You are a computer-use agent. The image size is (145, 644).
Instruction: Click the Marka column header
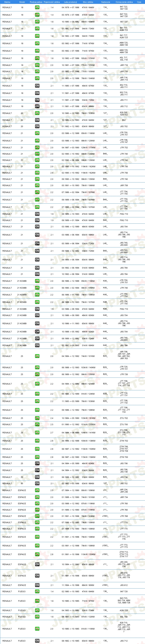point(7,2)
